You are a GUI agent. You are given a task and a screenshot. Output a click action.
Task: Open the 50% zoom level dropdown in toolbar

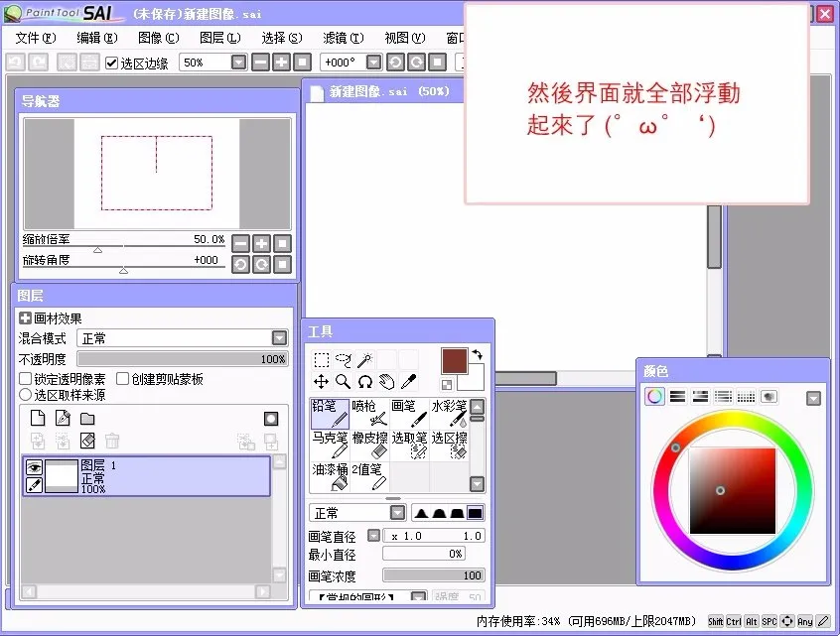coord(238,63)
